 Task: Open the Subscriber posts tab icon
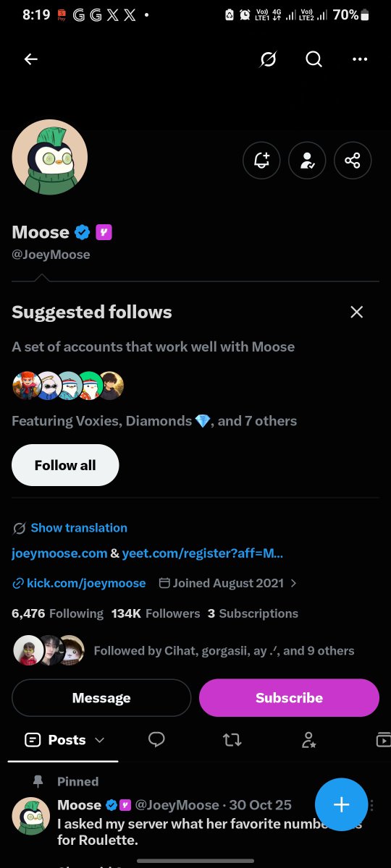click(308, 739)
